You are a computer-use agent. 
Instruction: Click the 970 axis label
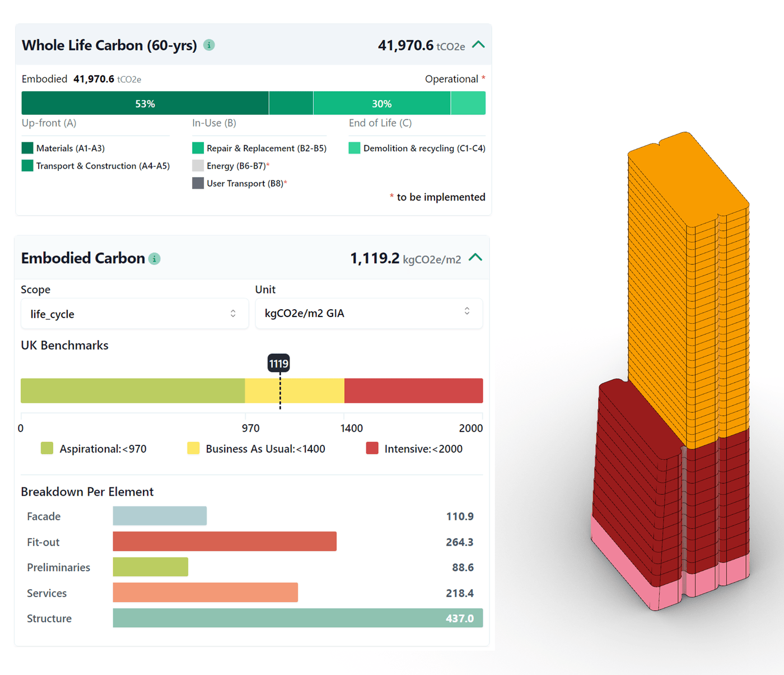click(250, 429)
